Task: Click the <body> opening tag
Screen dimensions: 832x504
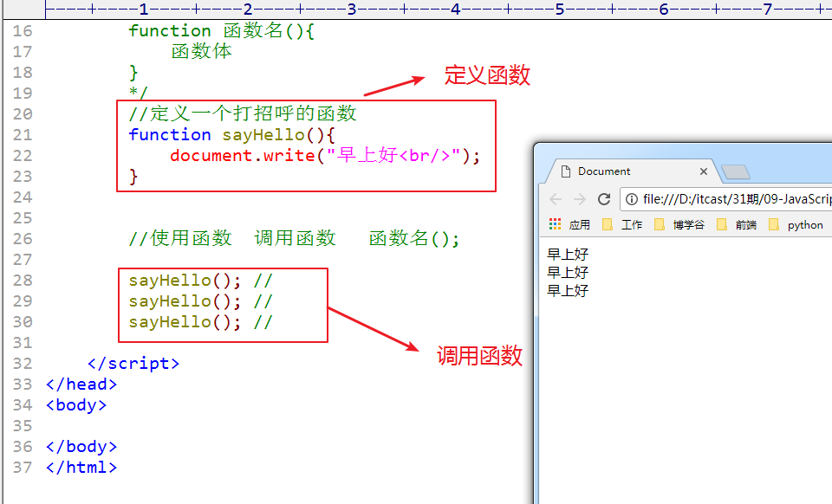Action: (x=76, y=405)
